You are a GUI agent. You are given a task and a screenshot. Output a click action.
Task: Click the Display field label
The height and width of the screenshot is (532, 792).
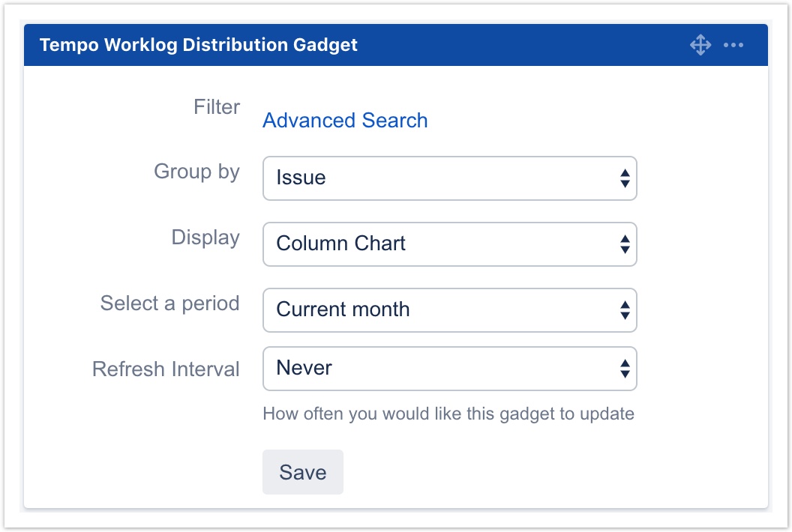click(x=205, y=238)
